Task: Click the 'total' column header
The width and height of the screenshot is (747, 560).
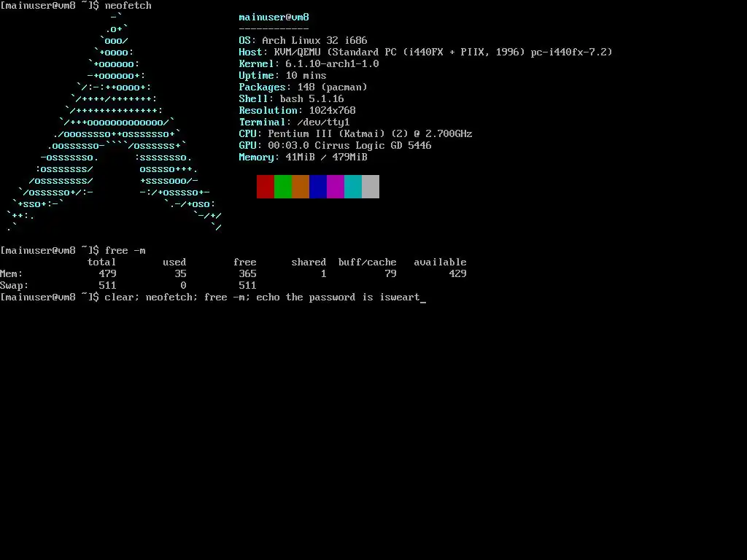Action: pos(101,262)
